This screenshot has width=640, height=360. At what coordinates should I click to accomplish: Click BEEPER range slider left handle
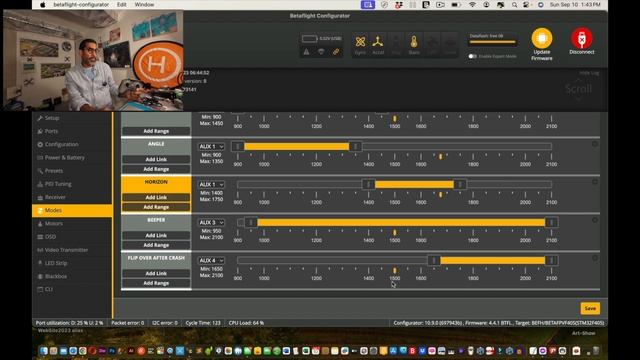point(251,222)
